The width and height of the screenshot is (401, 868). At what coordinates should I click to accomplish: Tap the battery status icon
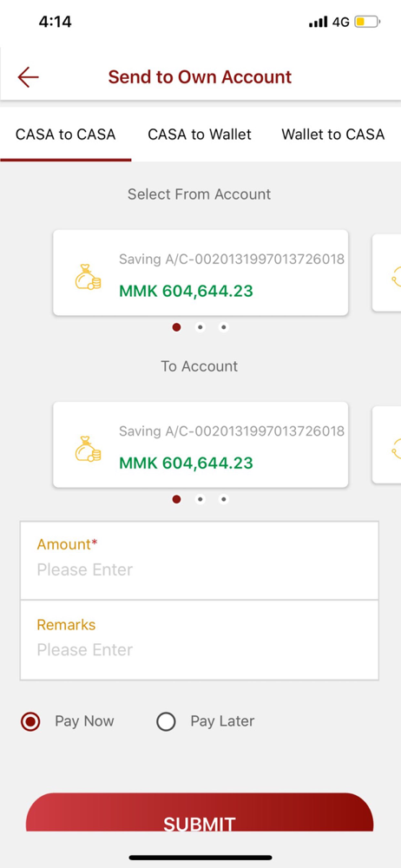click(368, 23)
